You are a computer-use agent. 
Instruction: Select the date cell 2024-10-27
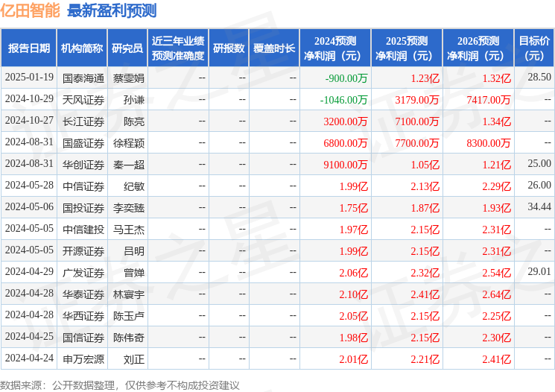click(x=29, y=121)
